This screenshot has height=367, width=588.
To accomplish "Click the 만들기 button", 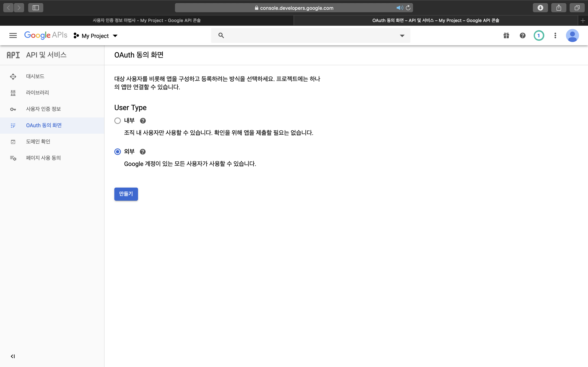I will 126,194.
